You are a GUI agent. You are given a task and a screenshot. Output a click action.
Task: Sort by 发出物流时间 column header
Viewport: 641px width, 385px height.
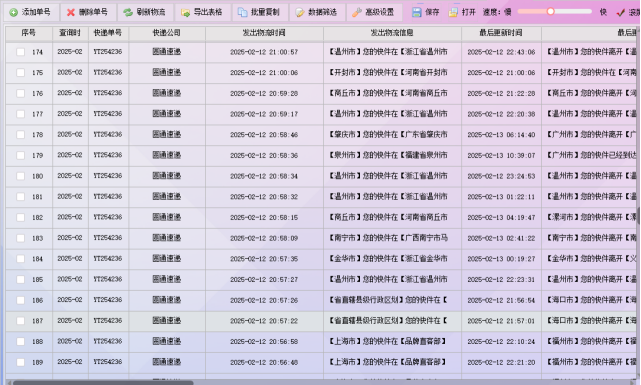point(264,33)
